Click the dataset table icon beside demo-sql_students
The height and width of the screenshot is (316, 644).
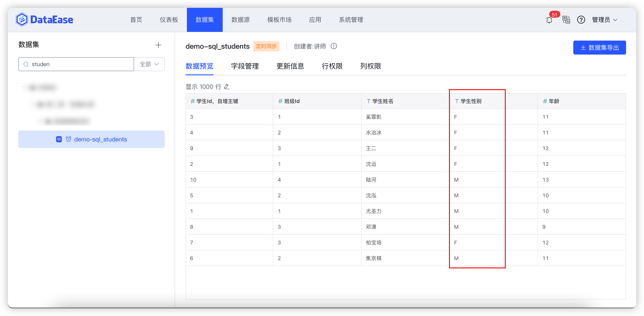pos(59,139)
